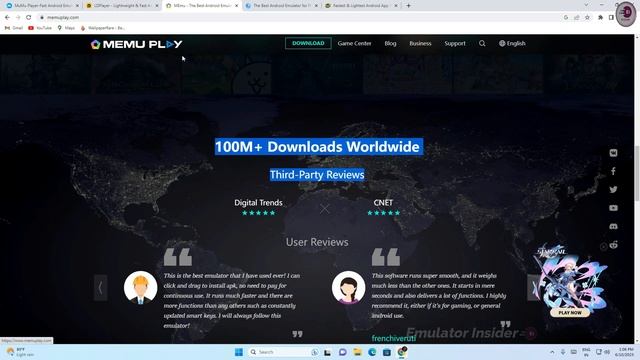Click the Discord icon in side bar

click(x=613, y=226)
